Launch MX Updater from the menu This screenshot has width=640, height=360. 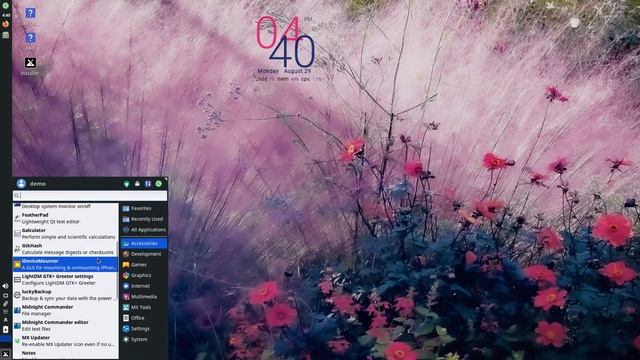(65, 341)
